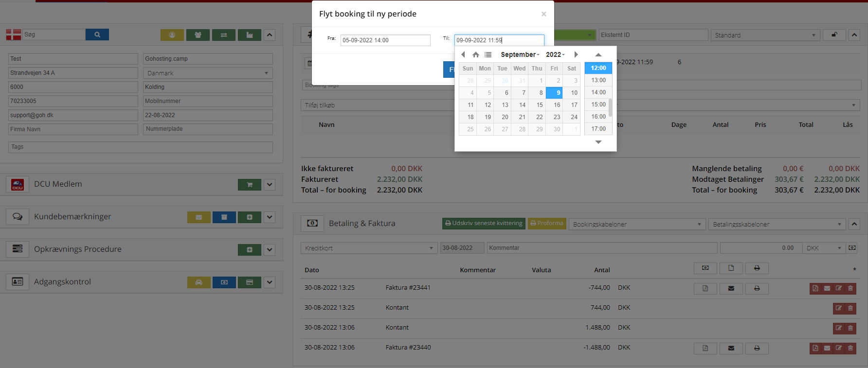
Task: Click the home icon in the date picker
Action: point(475,55)
